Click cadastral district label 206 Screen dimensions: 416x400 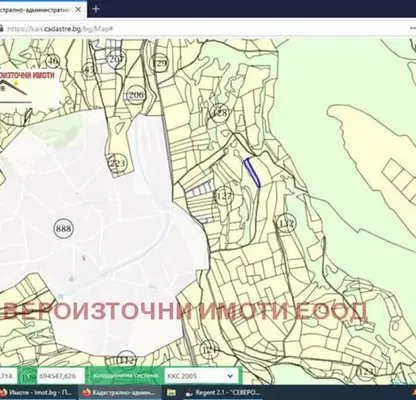coord(136,95)
